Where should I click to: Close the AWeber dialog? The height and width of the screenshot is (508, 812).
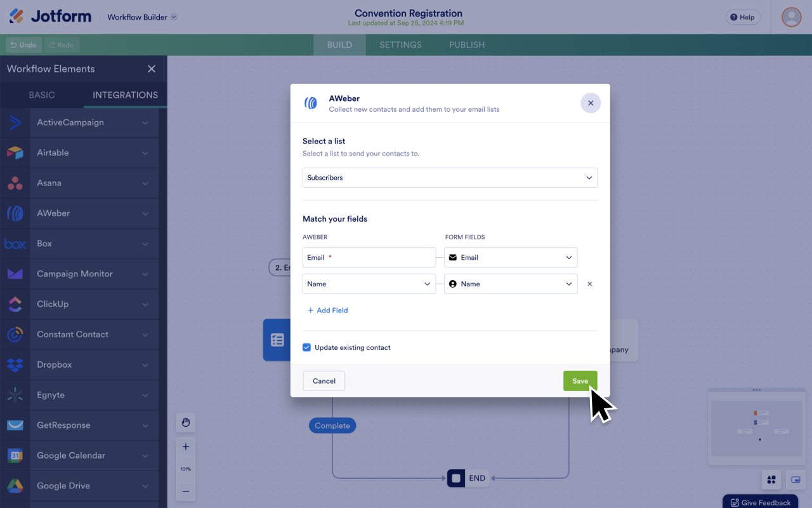pos(591,103)
